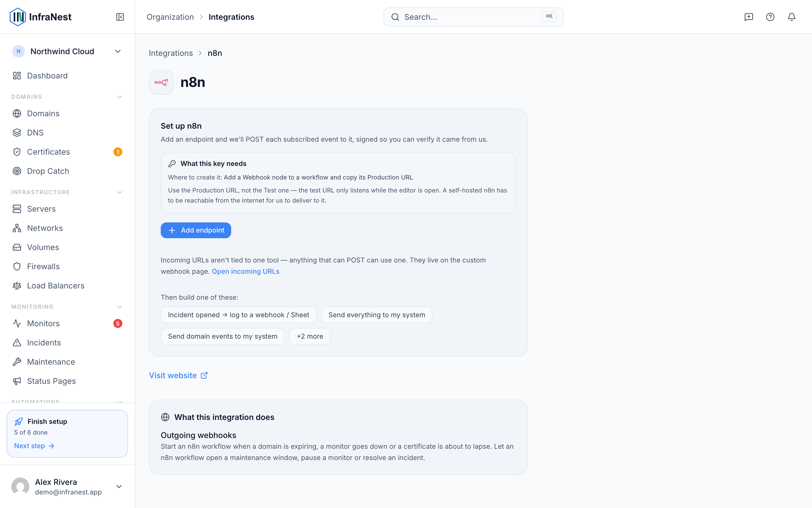The height and width of the screenshot is (508, 812).
Task: Expand the +2 more recipes chip
Action: click(310, 336)
